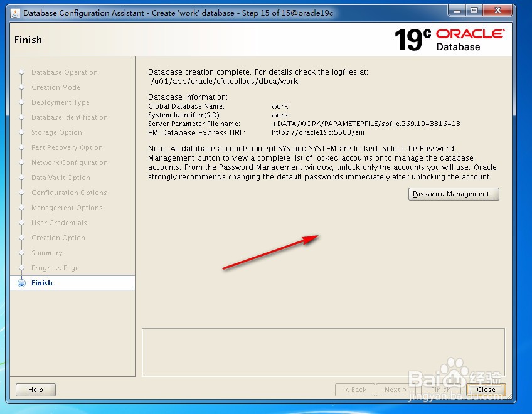Select the Network Configuration step
This screenshot has width=532, height=414.
click(70, 162)
